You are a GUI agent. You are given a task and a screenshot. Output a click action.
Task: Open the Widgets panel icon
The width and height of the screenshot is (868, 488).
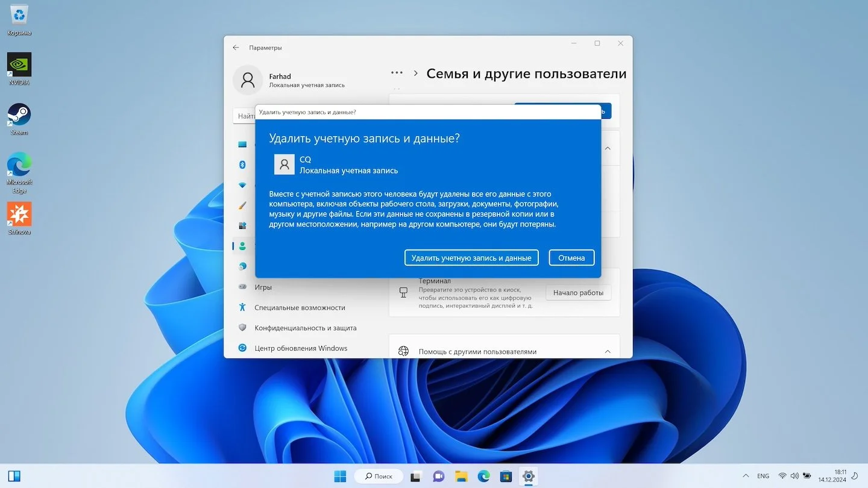point(14,476)
